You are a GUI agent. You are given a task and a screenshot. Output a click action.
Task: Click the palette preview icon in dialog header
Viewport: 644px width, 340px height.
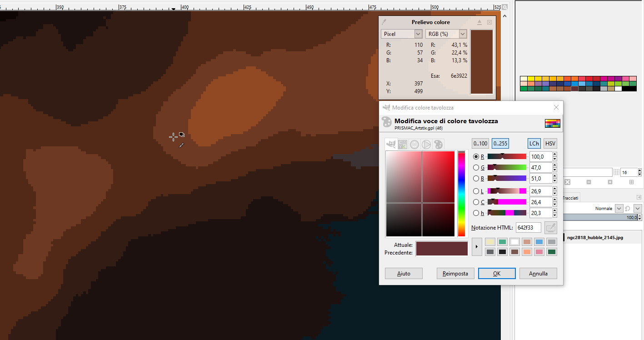(553, 123)
